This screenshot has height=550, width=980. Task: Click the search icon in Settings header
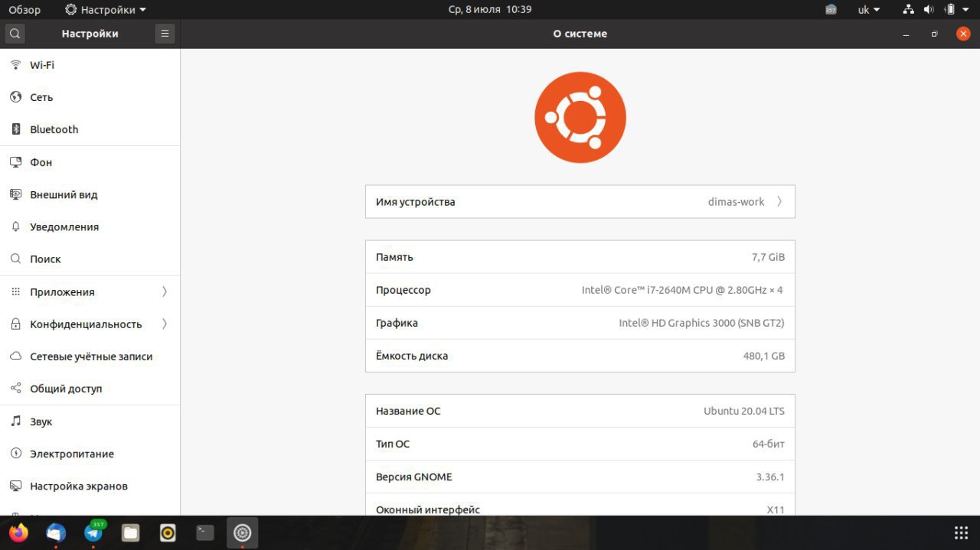coord(15,34)
